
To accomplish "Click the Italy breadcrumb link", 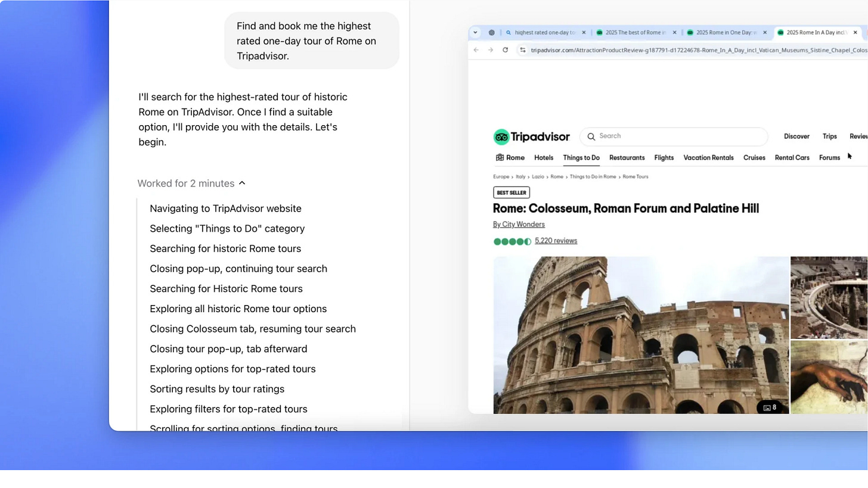I will pyautogui.click(x=520, y=177).
